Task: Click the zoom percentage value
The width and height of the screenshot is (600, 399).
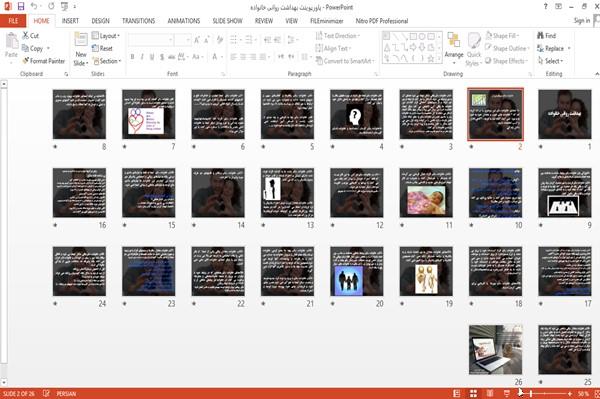Action: [x=583, y=393]
